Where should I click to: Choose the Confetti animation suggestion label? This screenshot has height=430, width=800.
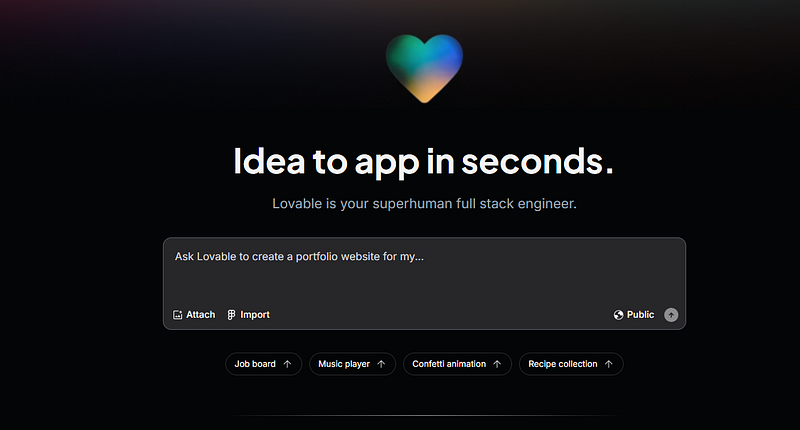click(x=449, y=364)
